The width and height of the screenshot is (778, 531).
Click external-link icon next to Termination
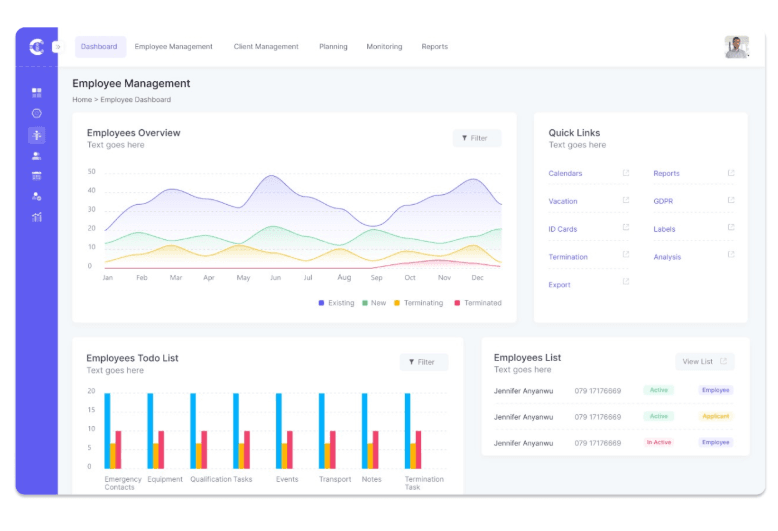626,254
